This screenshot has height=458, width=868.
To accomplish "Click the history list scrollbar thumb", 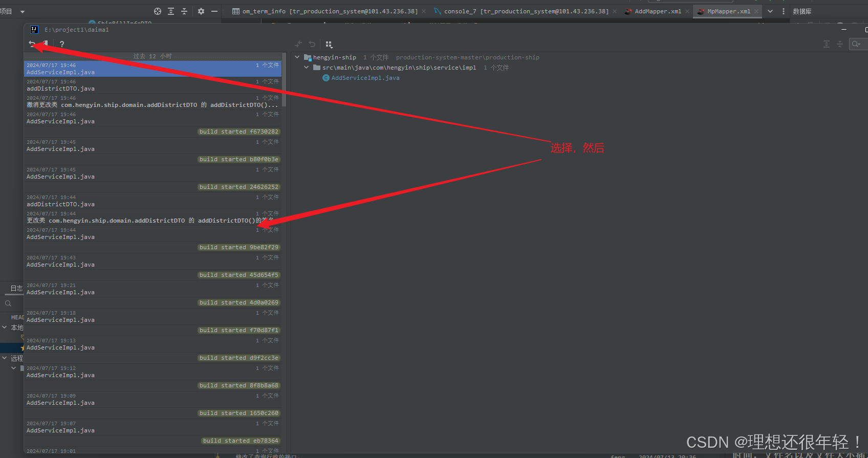I will [284, 79].
